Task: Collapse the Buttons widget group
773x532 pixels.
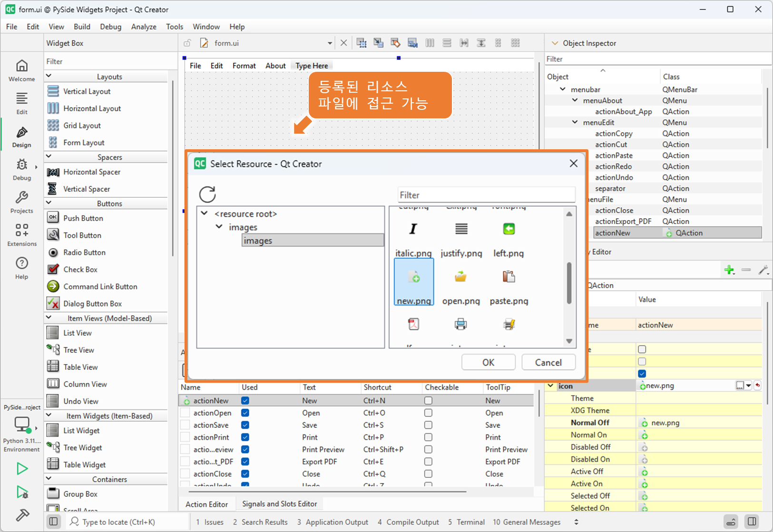Action: (x=49, y=203)
